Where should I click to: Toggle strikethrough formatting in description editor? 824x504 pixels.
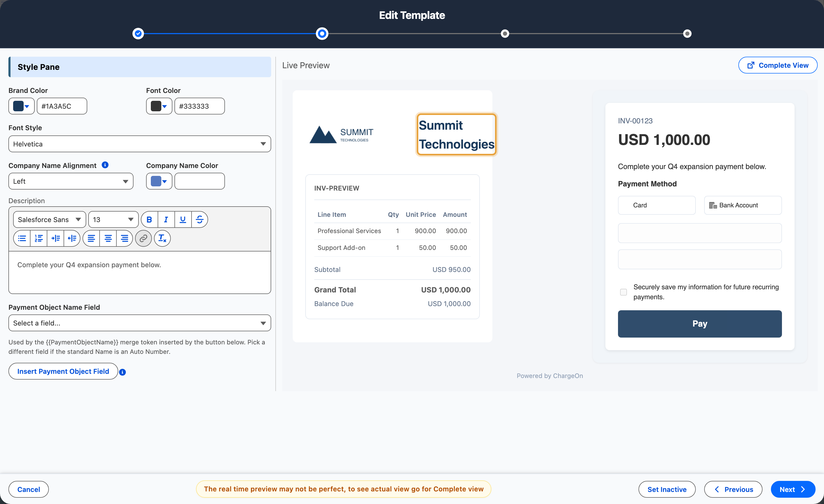coord(200,219)
